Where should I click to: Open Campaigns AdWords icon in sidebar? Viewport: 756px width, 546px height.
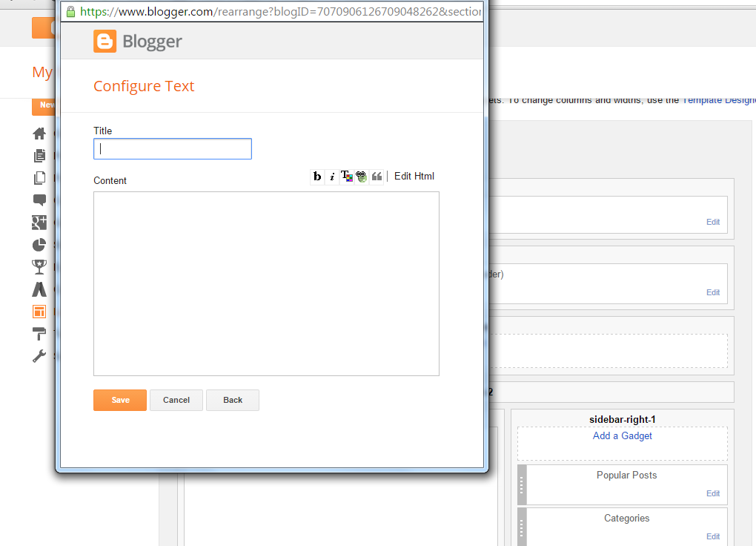(39, 289)
